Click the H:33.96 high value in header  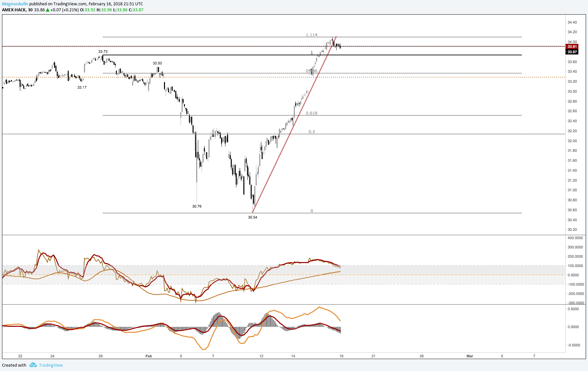[x=104, y=10]
